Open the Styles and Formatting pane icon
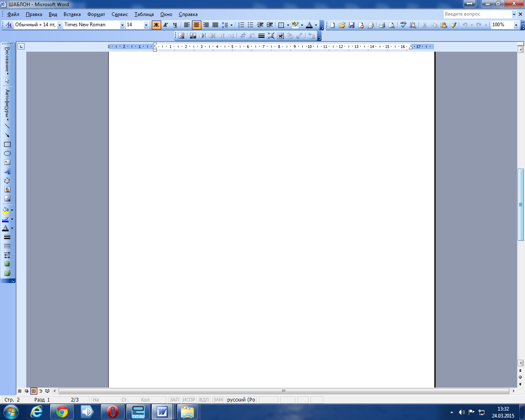Screen dimensions: 525x420 pos(9,25)
